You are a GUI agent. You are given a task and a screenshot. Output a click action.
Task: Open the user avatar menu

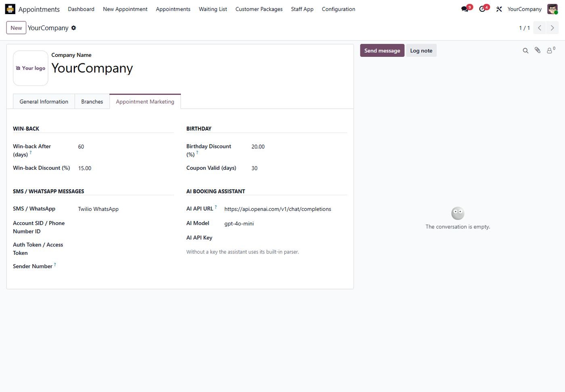tap(552, 9)
